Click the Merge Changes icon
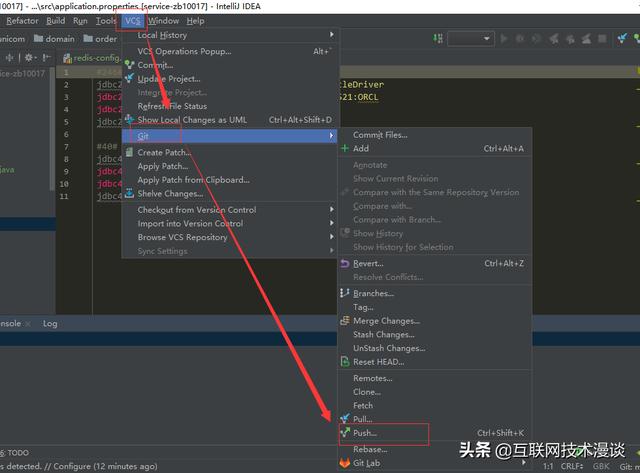 pos(345,320)
